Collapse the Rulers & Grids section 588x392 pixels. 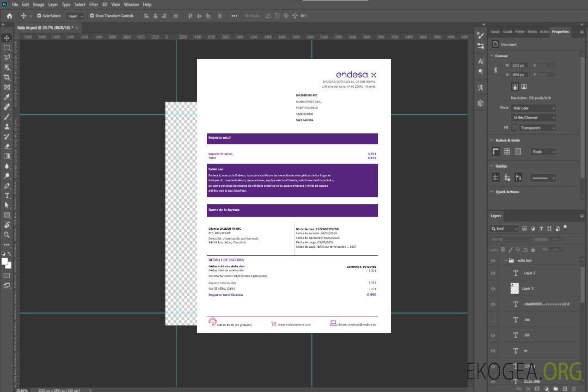click(492, 140)
